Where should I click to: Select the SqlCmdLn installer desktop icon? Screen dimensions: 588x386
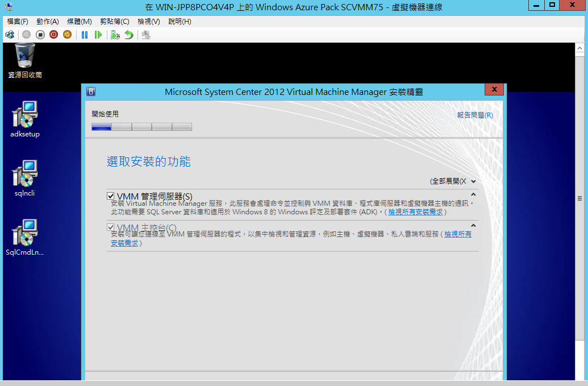(x=25, y=238)
